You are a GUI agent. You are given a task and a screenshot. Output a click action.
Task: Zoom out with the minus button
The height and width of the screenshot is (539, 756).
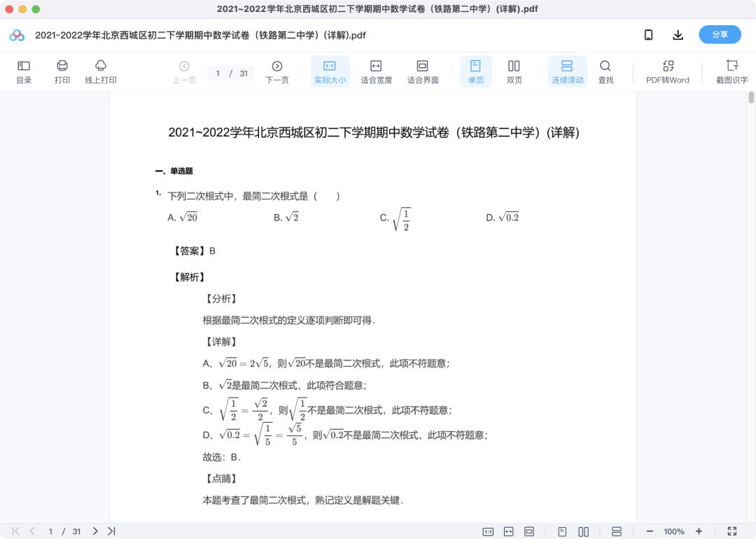(x=650, y=531)
